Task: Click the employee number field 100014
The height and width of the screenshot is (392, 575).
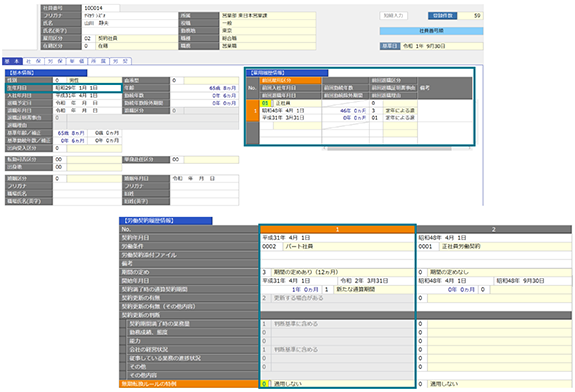Action: click(x=101, y=8)
